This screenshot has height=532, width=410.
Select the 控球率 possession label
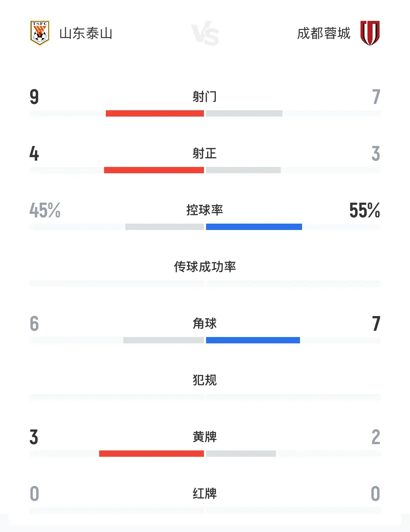[x=205, y=210]
